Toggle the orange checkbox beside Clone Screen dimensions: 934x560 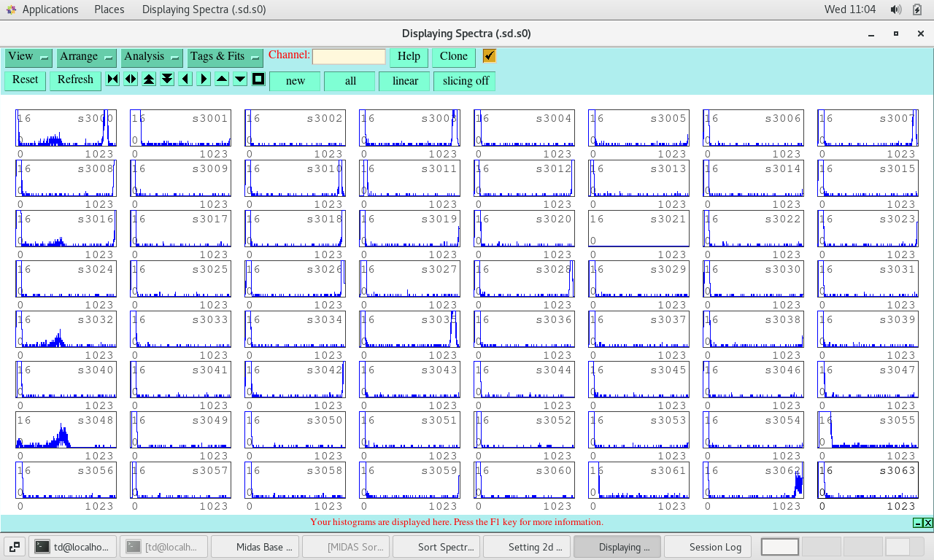click(489, 56)
